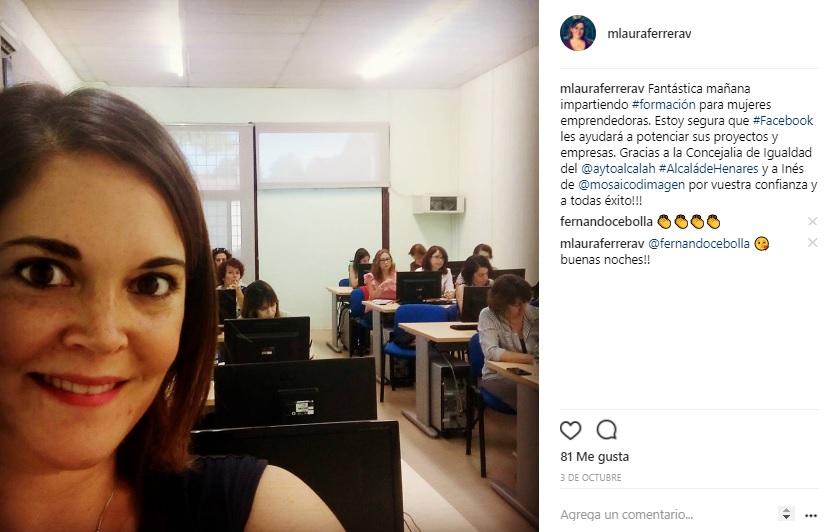The image size is (836, 532).
Task: Open the three-dots more options menu
Action: pyautogui.click(x=811, y=515)
